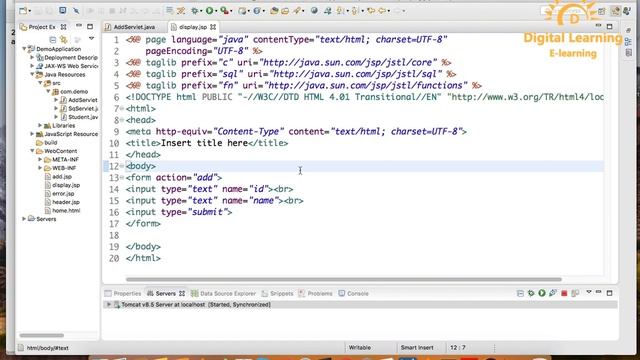The height and width of the screenshot is (360, 640).
Task: Switch to the Console view tab
Action: click(353, 293)
